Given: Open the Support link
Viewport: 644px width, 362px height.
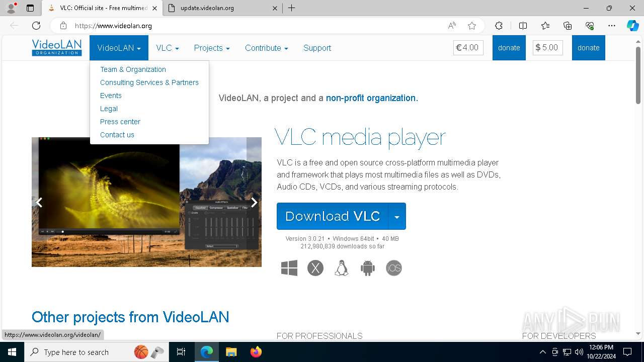Looking at the screenshot, I should 317,48.
